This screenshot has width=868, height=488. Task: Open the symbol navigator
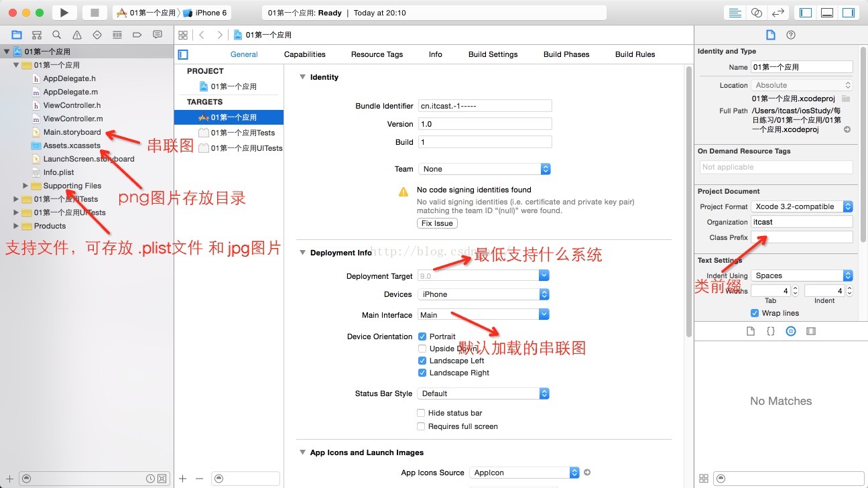point(37,35)
